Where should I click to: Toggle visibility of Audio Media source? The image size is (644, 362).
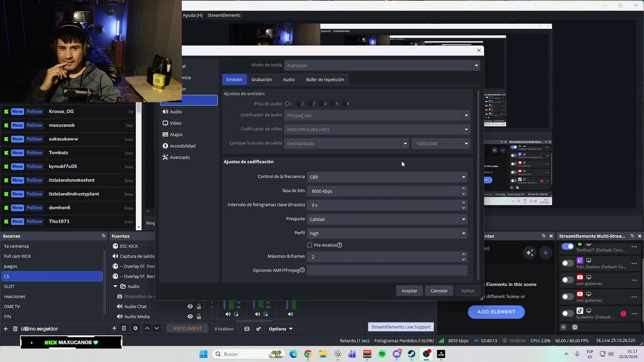(x=190, y=316)
